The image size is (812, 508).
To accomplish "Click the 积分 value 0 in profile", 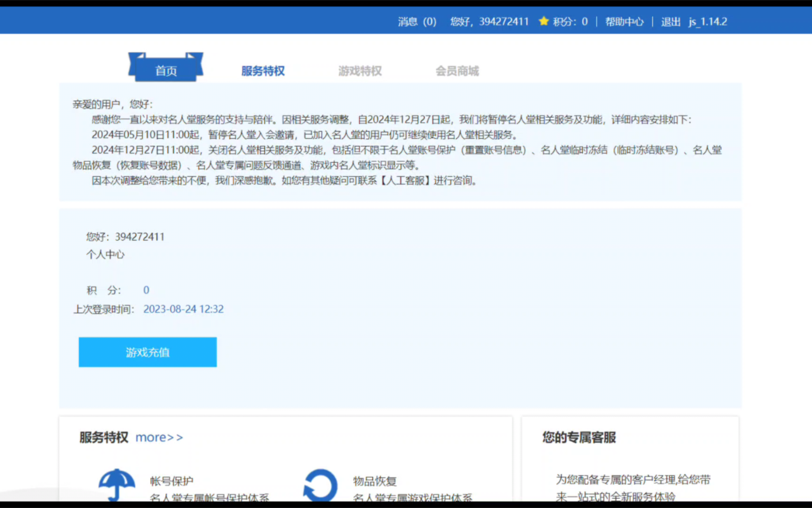I will tap(146, 290).
